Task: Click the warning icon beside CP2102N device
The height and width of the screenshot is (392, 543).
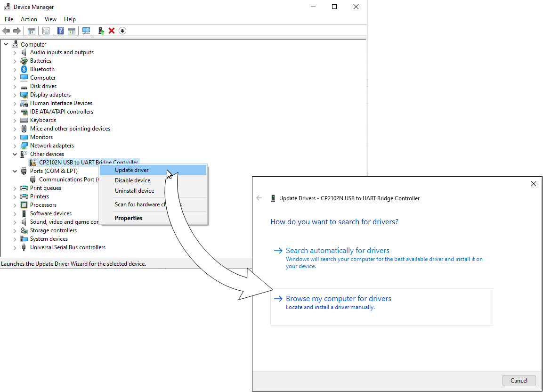Action: tap(33, 163)
